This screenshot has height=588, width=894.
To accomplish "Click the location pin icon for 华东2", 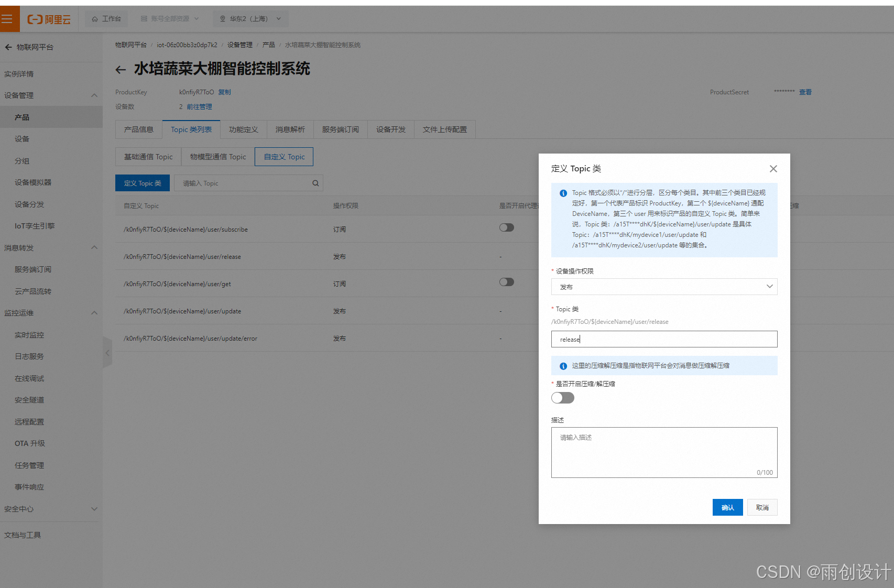I will [x=223, y=19].
